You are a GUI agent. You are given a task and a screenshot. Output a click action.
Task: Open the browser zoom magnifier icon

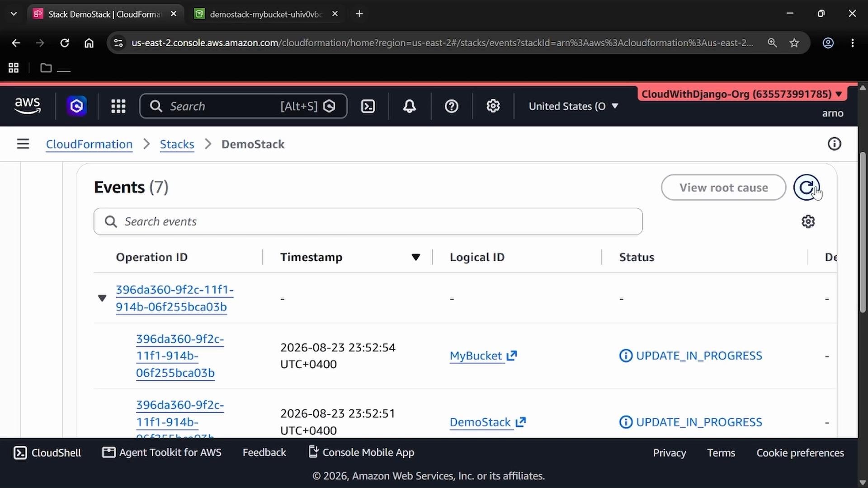[x=772, y=43]
